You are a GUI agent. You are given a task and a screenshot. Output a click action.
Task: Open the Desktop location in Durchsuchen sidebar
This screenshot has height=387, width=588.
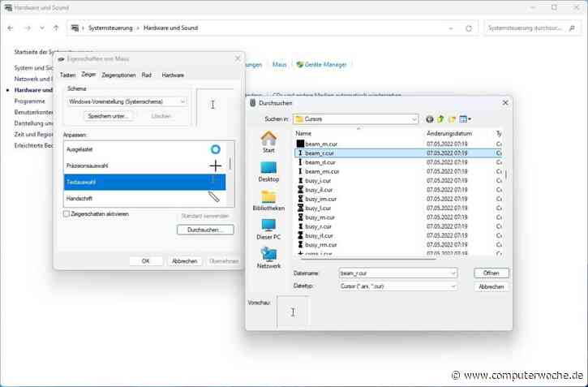coord(268,172)
